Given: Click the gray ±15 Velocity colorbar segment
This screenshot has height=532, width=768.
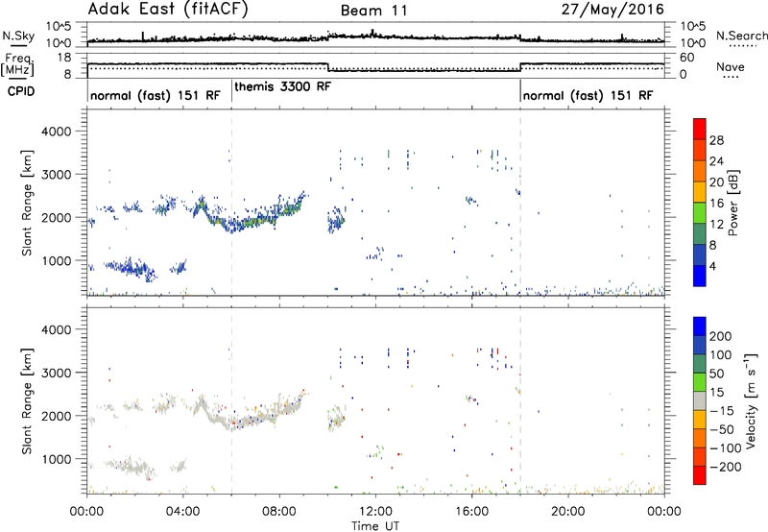Looking at the screenshot, I should click(x=700, y=401).
